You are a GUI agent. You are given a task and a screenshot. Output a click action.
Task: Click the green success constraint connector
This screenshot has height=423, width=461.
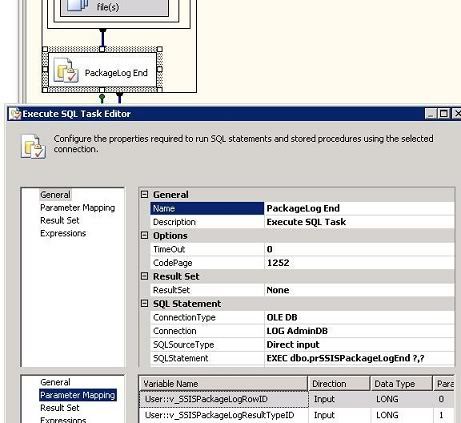pyautogui.click(x=102, y=98)
